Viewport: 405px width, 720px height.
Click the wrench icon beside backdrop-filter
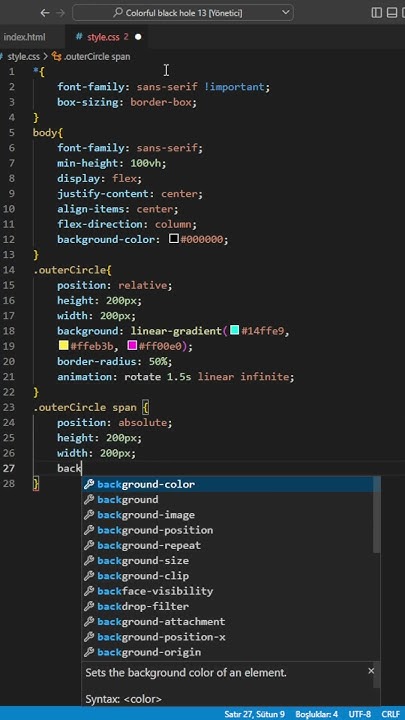point(89,607)
